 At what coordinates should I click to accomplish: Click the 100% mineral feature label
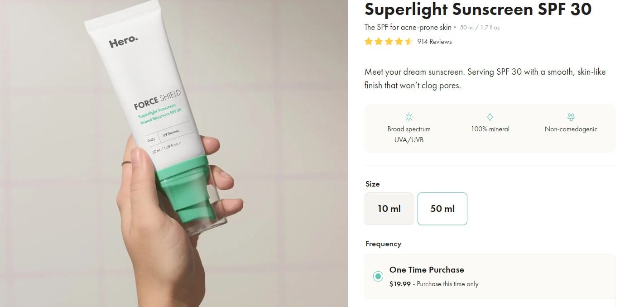click(x=490, y=129)
